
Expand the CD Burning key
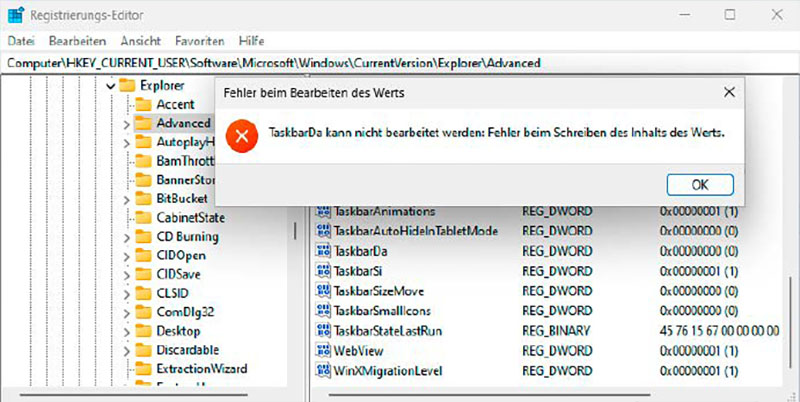coord(127,237)
